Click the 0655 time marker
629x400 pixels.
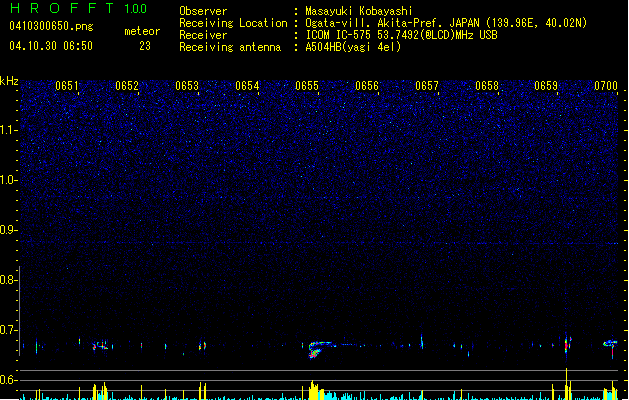pos(307,86)
